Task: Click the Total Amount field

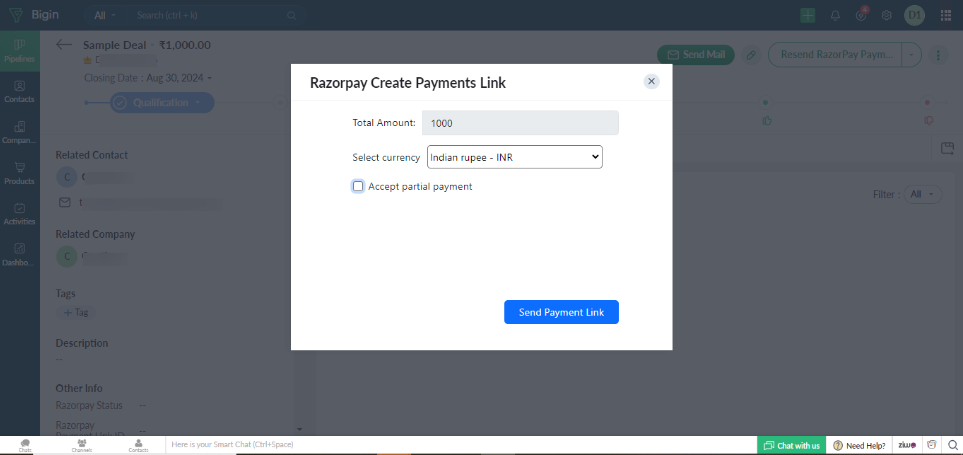Action: click(x=520, y=123)
